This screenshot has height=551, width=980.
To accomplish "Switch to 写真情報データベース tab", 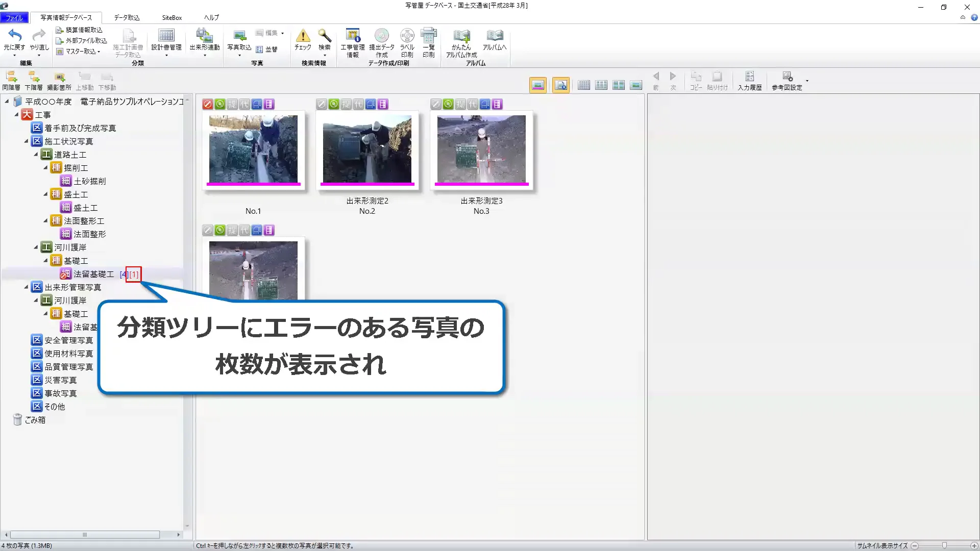I will click(66, 18).
